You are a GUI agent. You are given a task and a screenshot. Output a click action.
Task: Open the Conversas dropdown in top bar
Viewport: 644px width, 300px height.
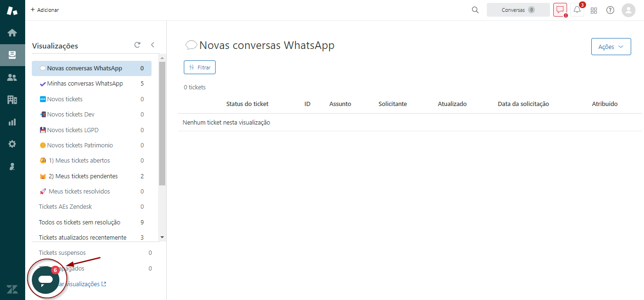pyautogui.click(x=518, y=10)
